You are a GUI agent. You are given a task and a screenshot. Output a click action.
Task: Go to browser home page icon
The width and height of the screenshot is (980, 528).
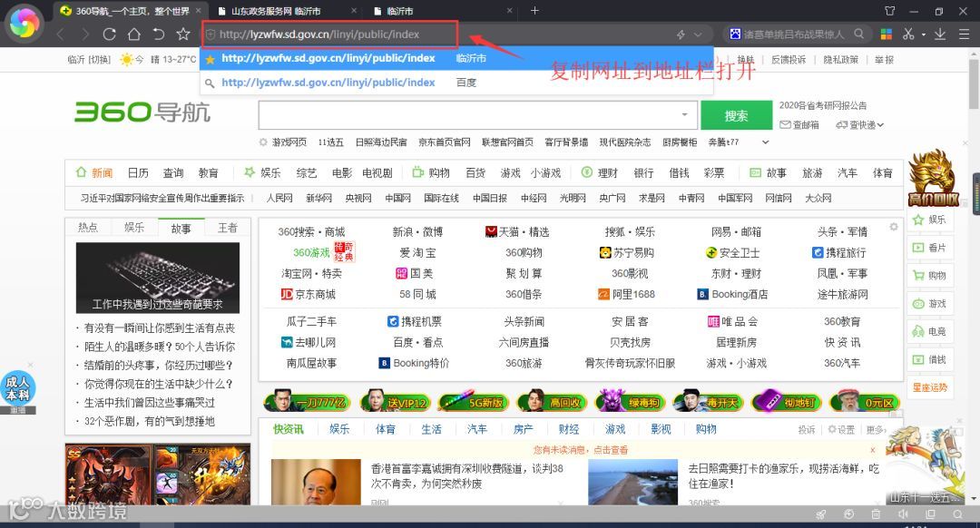pyautogui.click(x=133, y=34)
